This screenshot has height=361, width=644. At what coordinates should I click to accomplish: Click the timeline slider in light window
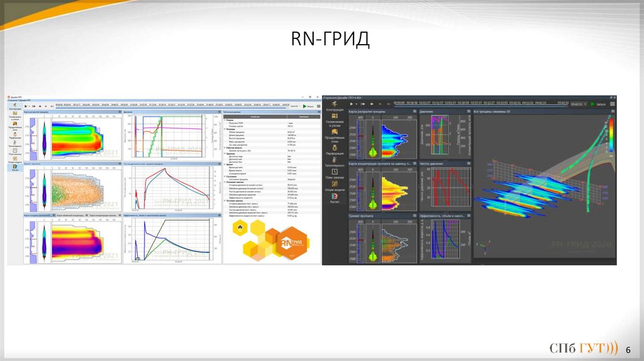(172, 108)
